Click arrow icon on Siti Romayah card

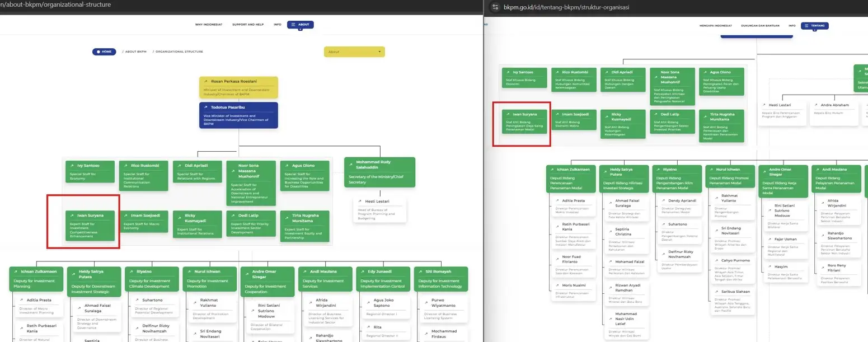coord(421,271)
